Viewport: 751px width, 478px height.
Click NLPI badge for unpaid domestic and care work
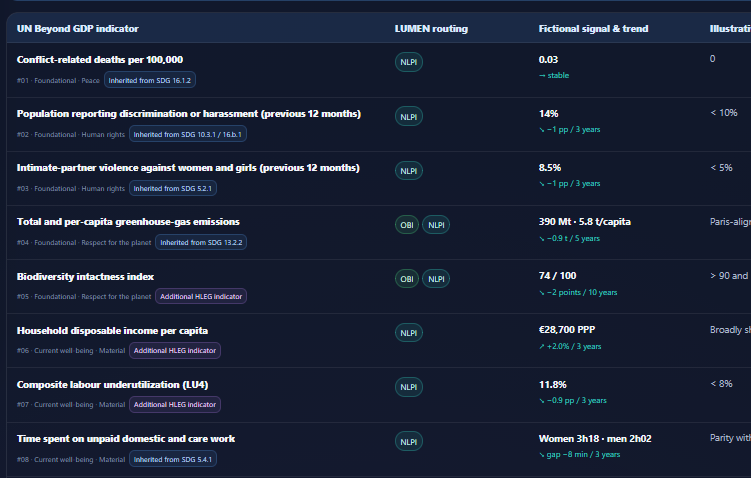coord(409,442)
